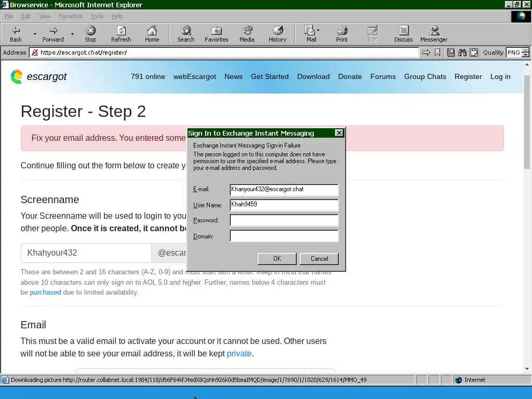532x399 pixels.
Task: Click the clipboard icon near Quality
Action: pyautogui.click(x=474, y=52)
